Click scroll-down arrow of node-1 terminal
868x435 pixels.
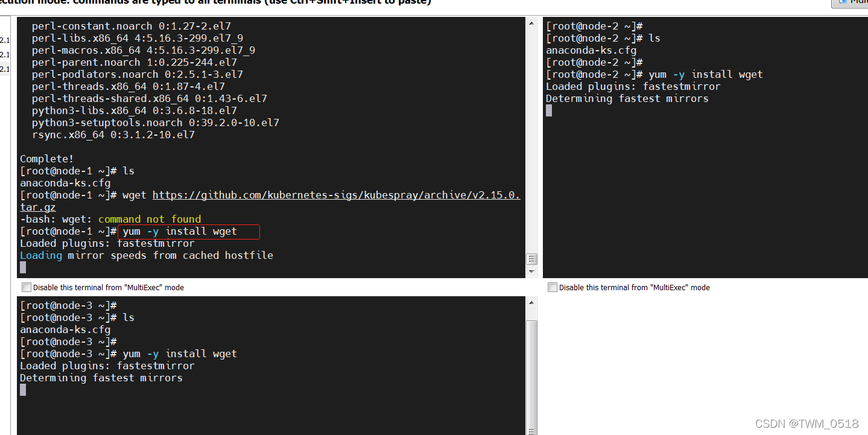[531, 271]
